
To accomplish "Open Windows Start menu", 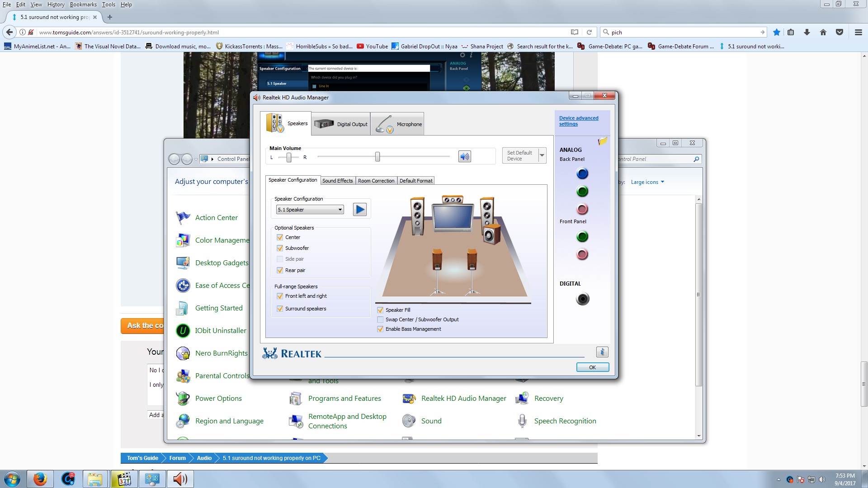I will [x=12, y=479].
